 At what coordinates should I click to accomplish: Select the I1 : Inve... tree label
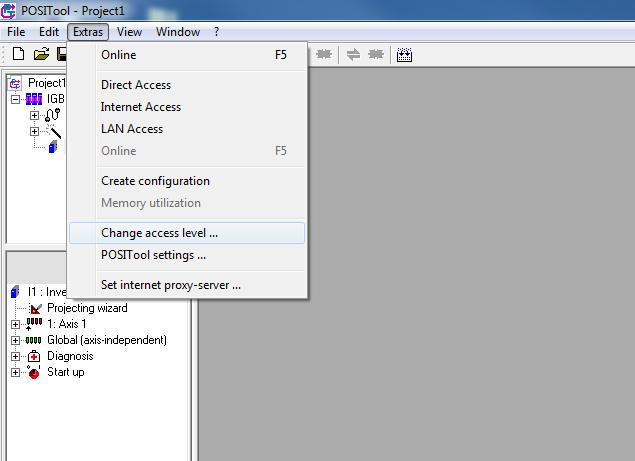tap(46, 292)
